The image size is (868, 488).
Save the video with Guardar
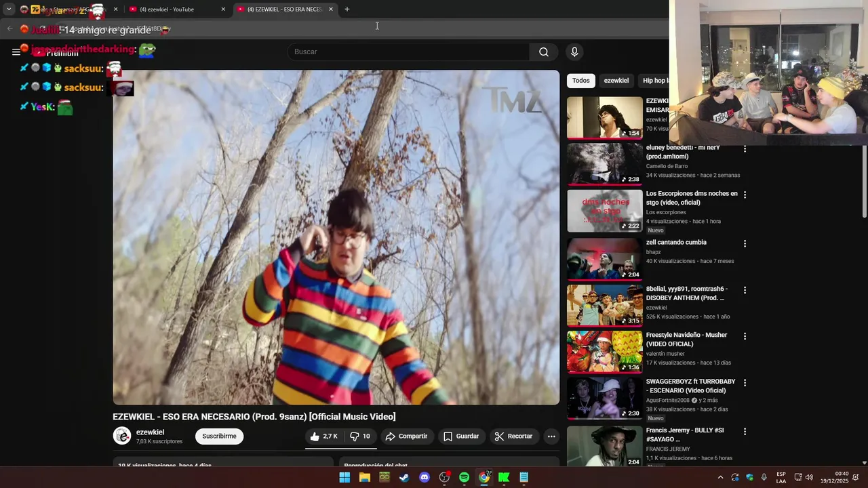pyautogui.click(x=461, y=436)
